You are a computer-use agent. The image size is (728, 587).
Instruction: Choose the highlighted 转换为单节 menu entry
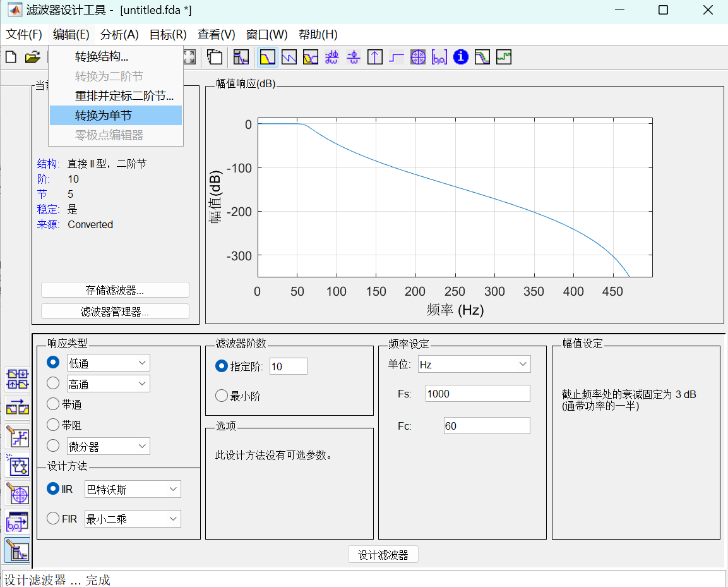116,115
